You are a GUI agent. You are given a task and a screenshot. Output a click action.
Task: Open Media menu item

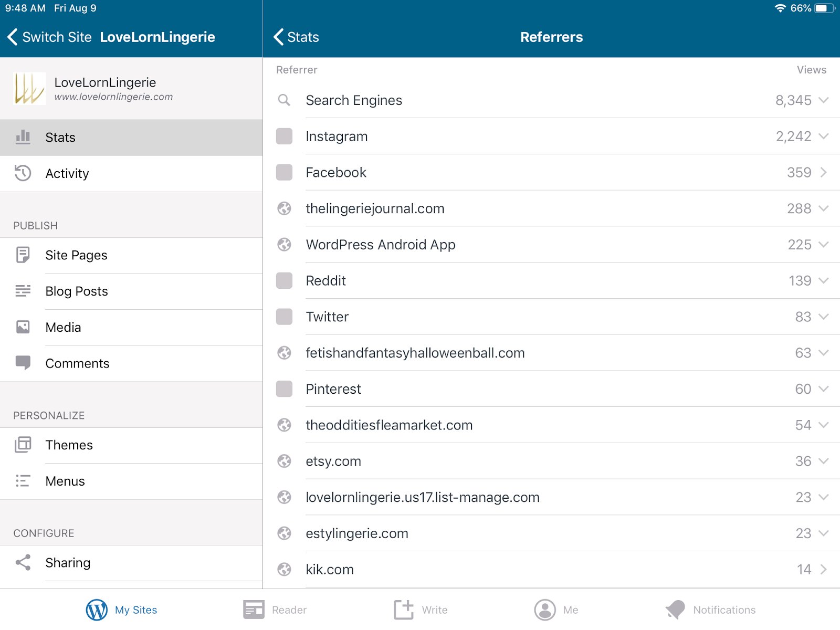131,328
